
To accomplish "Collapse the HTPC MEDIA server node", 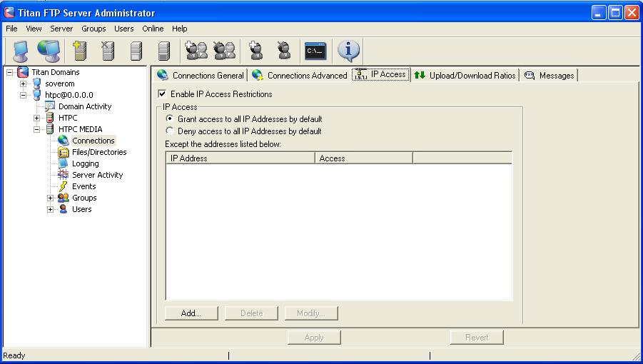I will coord(37,129).
